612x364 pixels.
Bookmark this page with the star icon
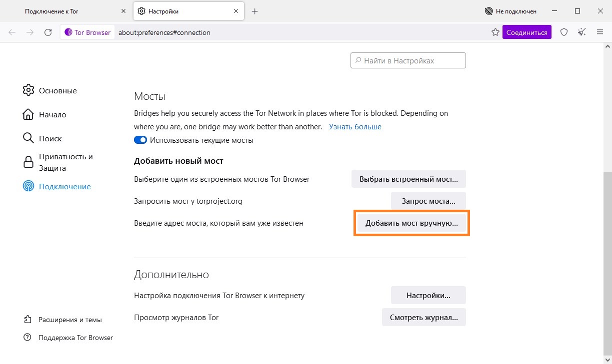495,32
